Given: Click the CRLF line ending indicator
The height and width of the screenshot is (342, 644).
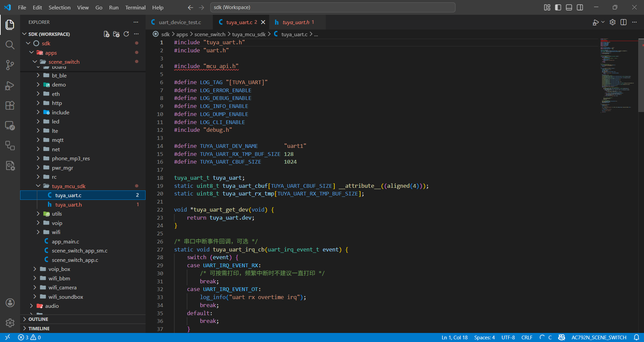Looking at the screenshot, I should click(x=527, y=337).
